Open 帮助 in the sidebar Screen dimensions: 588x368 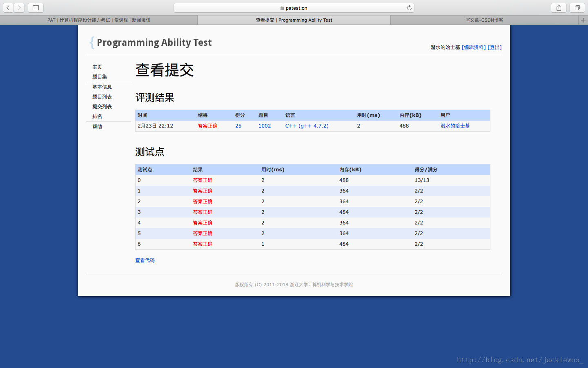pyautogui.click(x=97, y=127)
